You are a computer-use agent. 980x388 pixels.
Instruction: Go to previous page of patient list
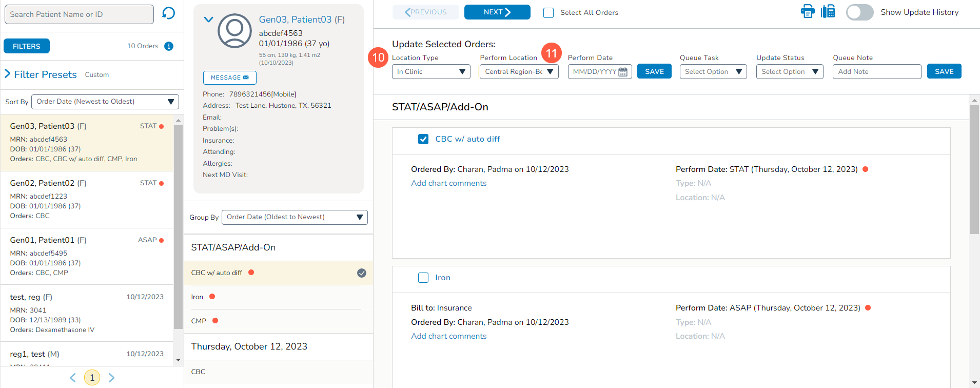(73, 378)
